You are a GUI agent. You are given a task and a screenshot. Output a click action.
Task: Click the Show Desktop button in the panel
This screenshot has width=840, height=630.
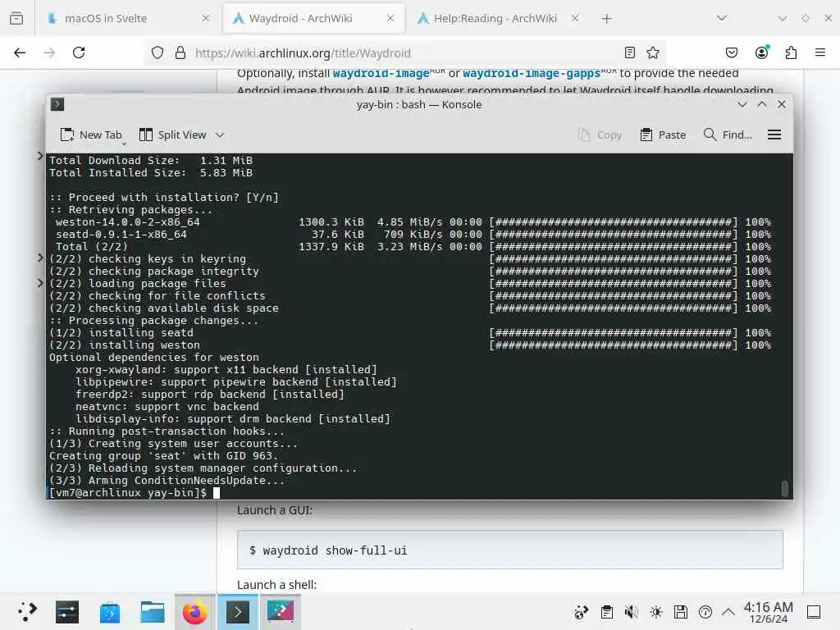tap(814, 612)
